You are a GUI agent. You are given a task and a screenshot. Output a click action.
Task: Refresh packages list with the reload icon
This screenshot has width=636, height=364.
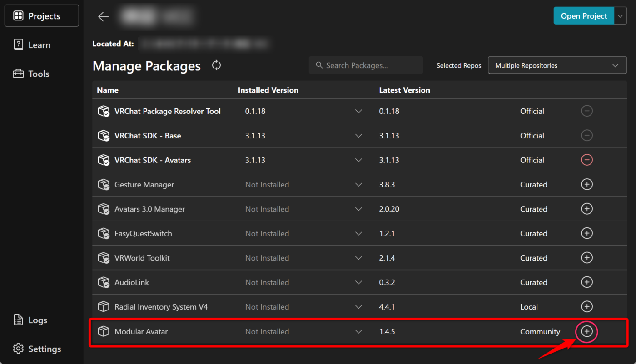[x=217, y=65]
